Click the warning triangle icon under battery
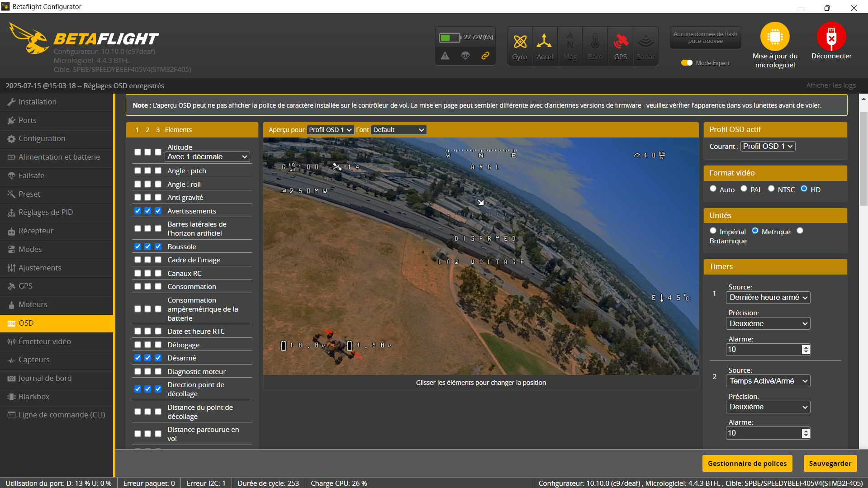868x488 pixels. (445, 56)
